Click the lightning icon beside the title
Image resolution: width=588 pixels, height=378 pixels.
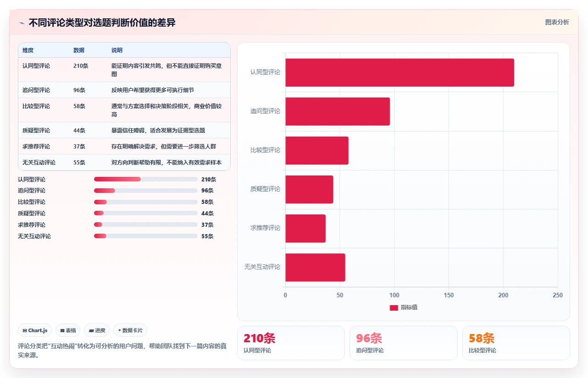[22, 23]
